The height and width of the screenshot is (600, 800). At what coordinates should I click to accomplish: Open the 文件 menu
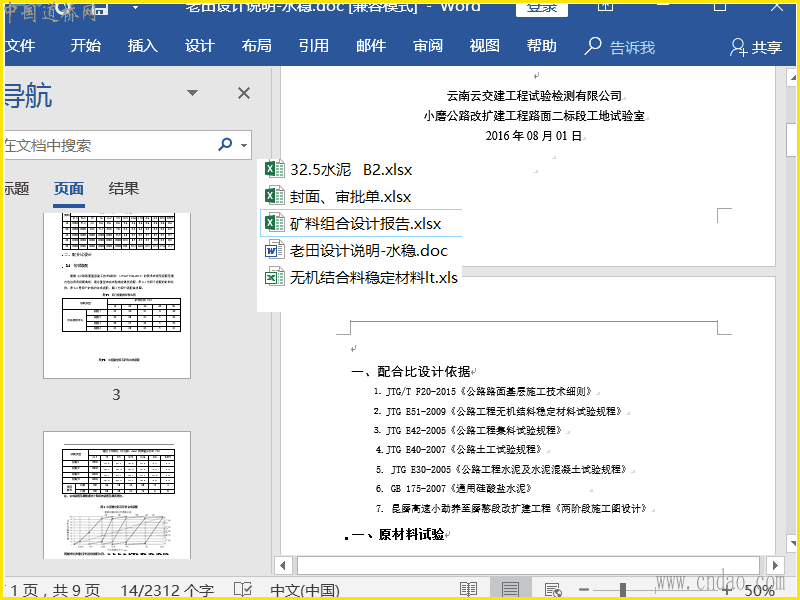point(20,46)
